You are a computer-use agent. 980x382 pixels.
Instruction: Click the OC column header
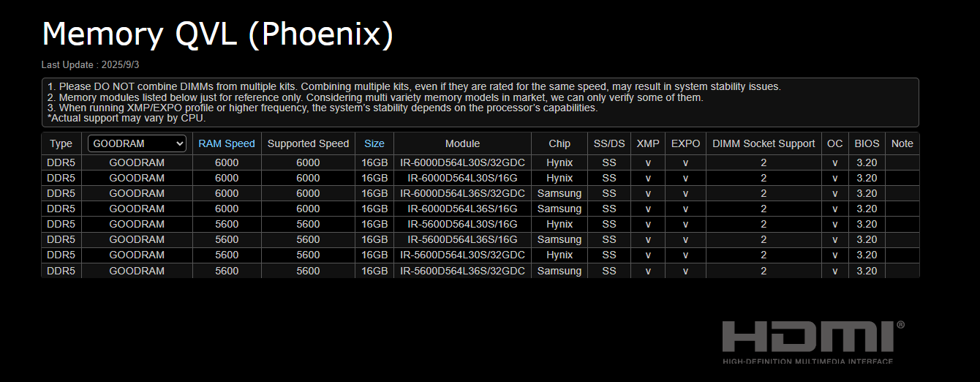click(834, 143)
